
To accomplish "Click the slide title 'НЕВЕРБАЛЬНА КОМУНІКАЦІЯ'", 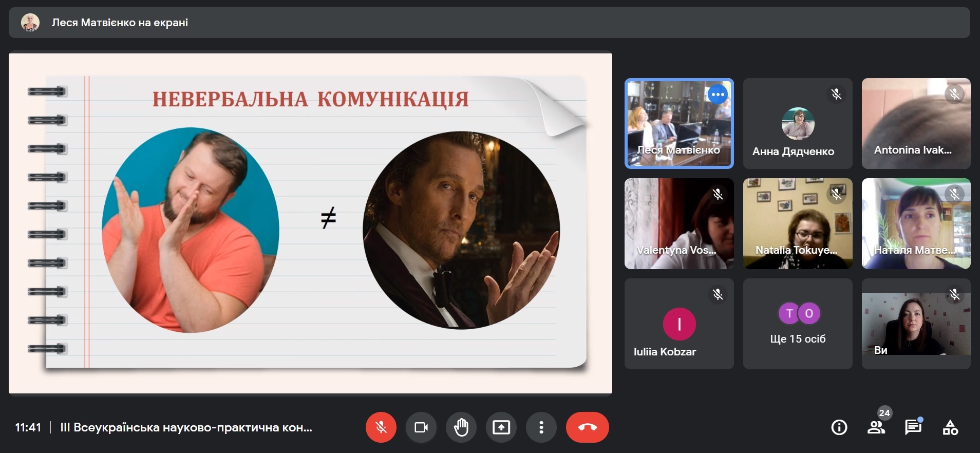I will [x=310, y=99].
